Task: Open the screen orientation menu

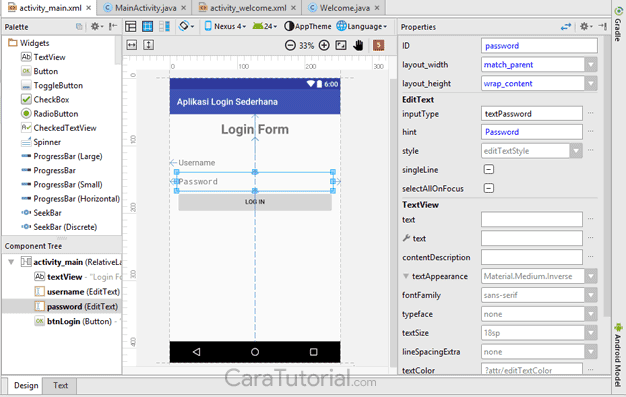Action: pos(186,26)
